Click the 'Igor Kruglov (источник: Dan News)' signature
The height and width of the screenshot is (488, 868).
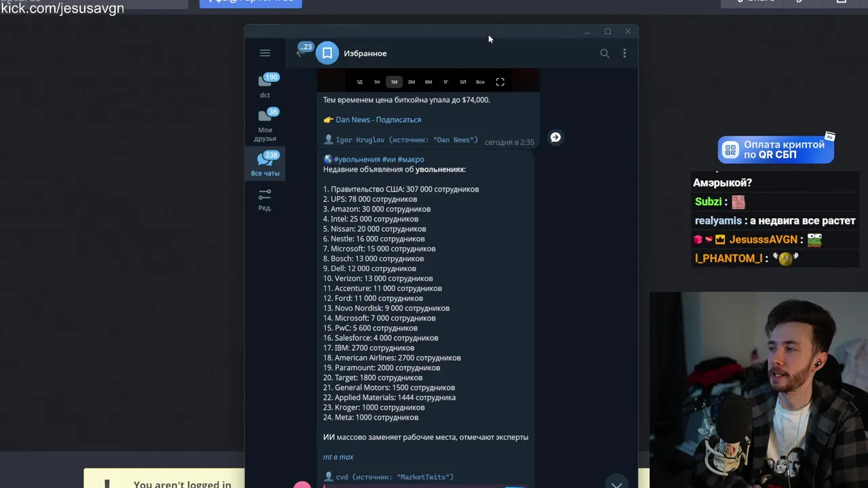tap(401, 140)
